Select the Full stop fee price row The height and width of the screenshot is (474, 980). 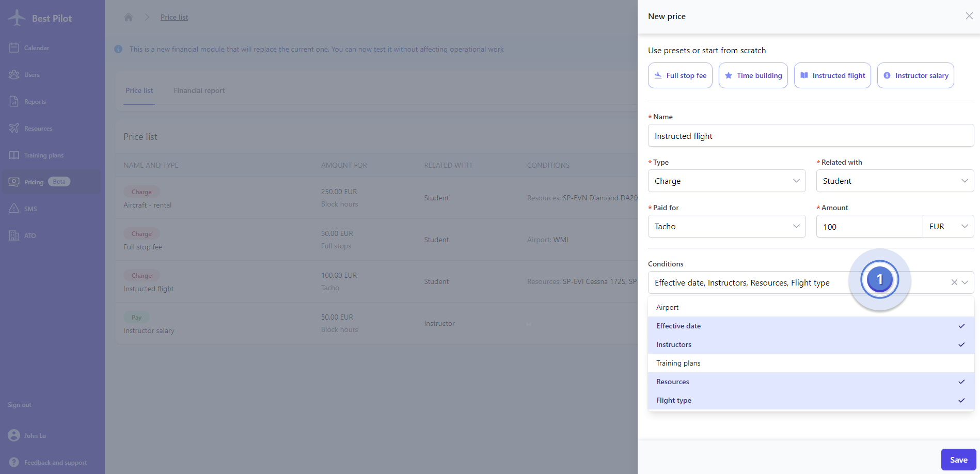(x=377, y=240)
